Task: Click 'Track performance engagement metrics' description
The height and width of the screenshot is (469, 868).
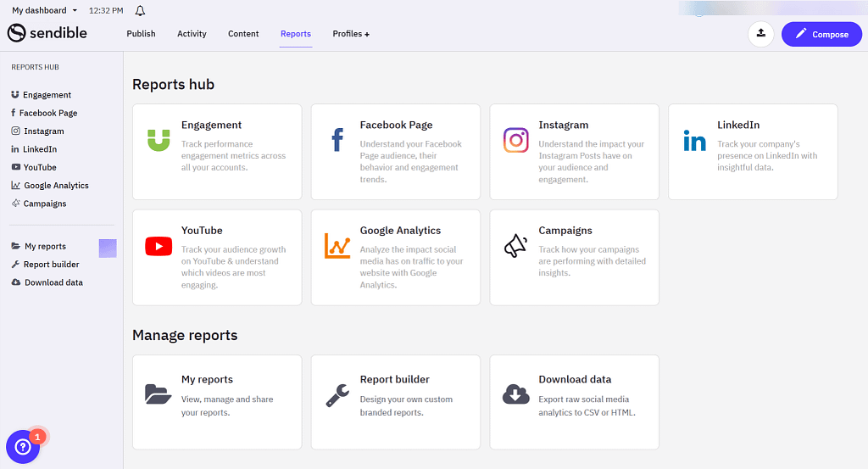Action: (x=234, y=155)
